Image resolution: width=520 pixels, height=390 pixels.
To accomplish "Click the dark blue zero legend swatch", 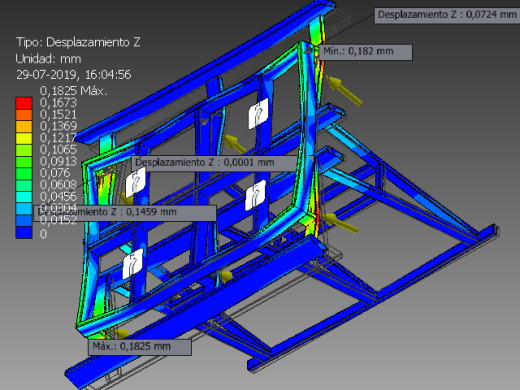I will tap(24, 232).
